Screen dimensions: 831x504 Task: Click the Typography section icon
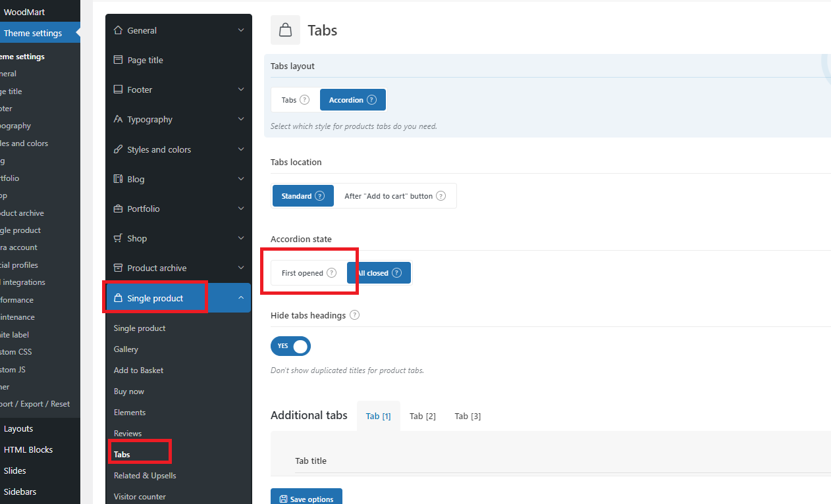(119, 119)
